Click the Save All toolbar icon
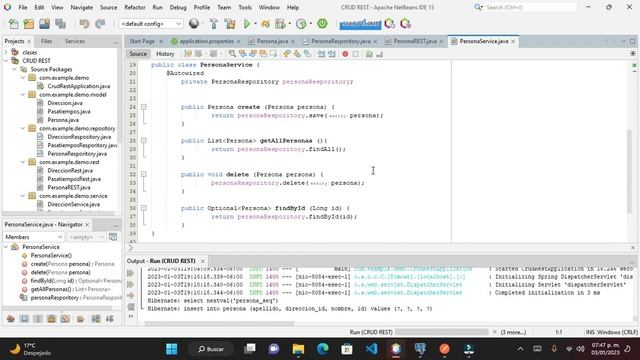Image resolution: width=640 pixels, height=360 pixels. pos(60,24)
